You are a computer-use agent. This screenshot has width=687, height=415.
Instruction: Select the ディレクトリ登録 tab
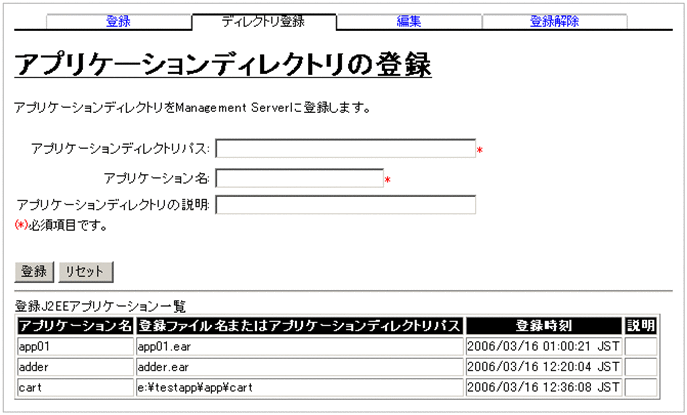(263, 21)
